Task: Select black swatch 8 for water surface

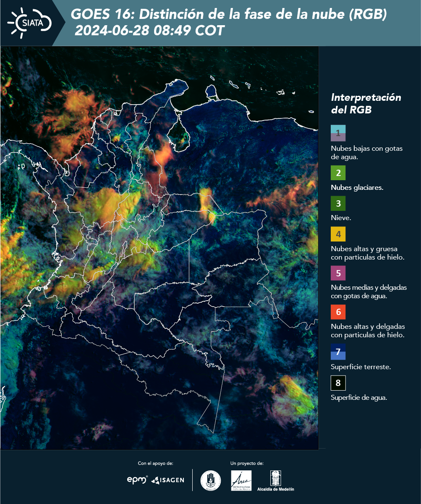Action: [338, 383]
